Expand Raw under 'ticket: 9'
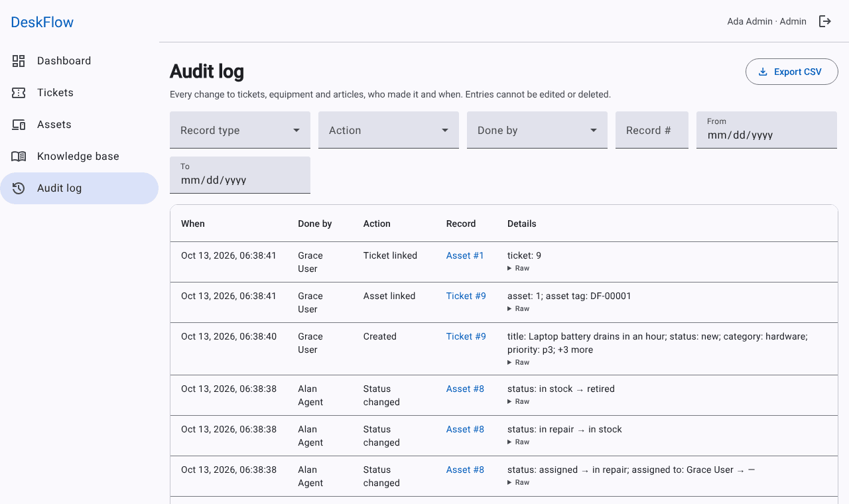This screenshot has width=849, height=504. (519, 269)
